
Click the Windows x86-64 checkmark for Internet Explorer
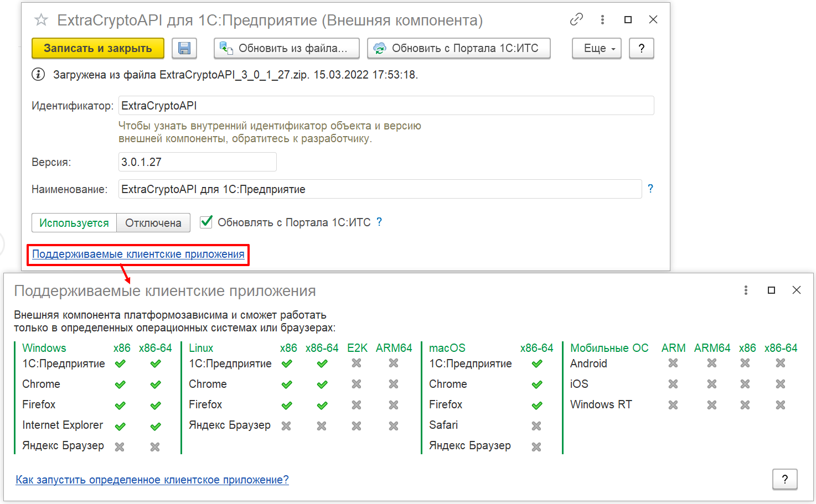point(156,426)
